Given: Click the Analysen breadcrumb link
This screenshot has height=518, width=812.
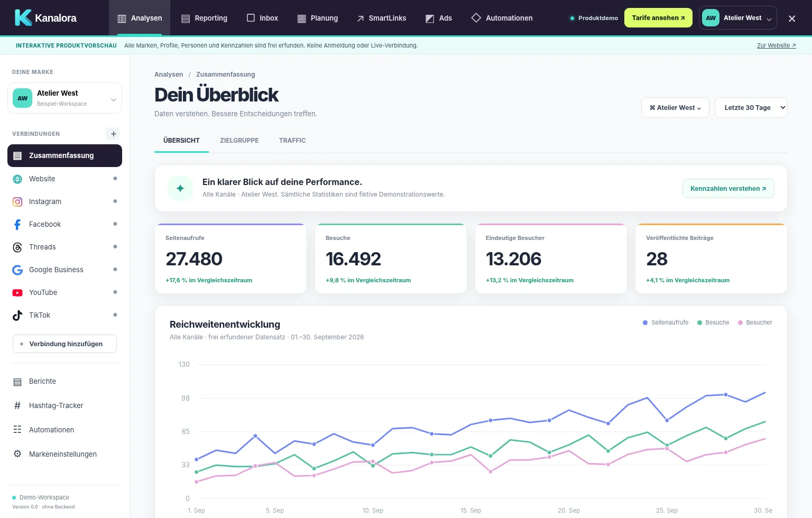Looking at the screenshot, I should [x=169, y=75].
